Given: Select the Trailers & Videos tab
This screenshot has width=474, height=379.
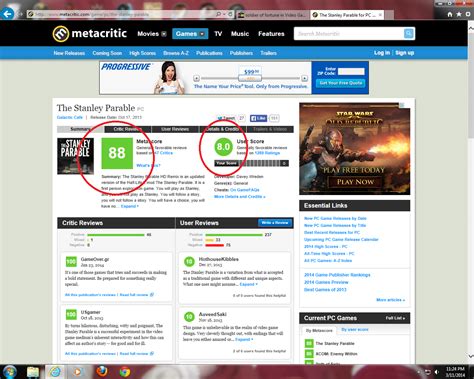Looking at the screenshot, I should (270, 129).
